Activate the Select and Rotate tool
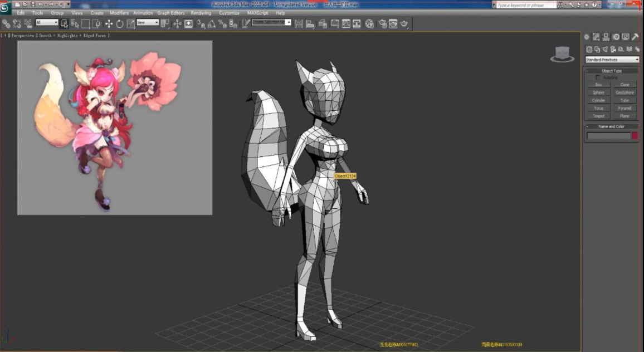 (x=120, y=23)
